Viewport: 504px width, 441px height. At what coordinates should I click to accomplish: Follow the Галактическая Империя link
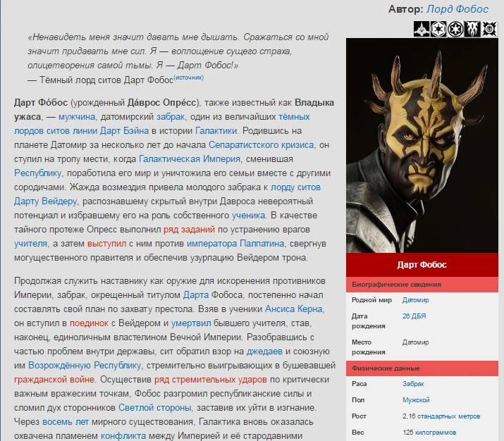[190, 159]
